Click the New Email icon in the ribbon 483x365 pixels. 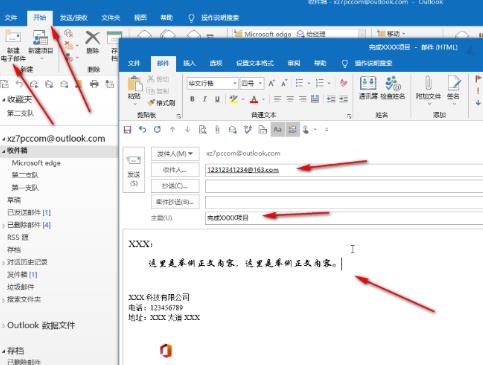(x=13, y=37)
